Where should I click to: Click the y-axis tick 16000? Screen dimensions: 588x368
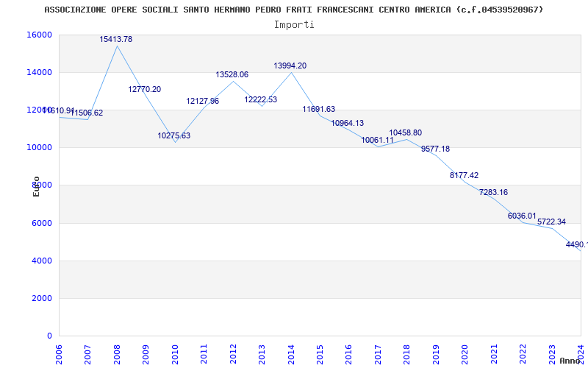[40, 35]
